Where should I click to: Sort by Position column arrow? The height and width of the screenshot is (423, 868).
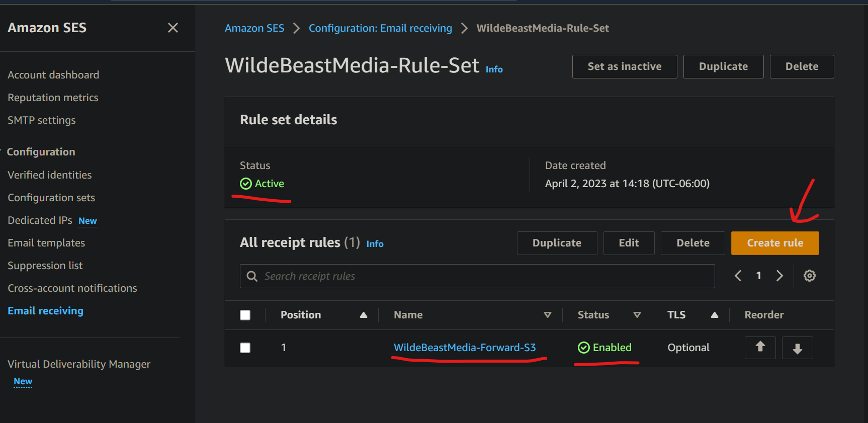tap(363, 315)
